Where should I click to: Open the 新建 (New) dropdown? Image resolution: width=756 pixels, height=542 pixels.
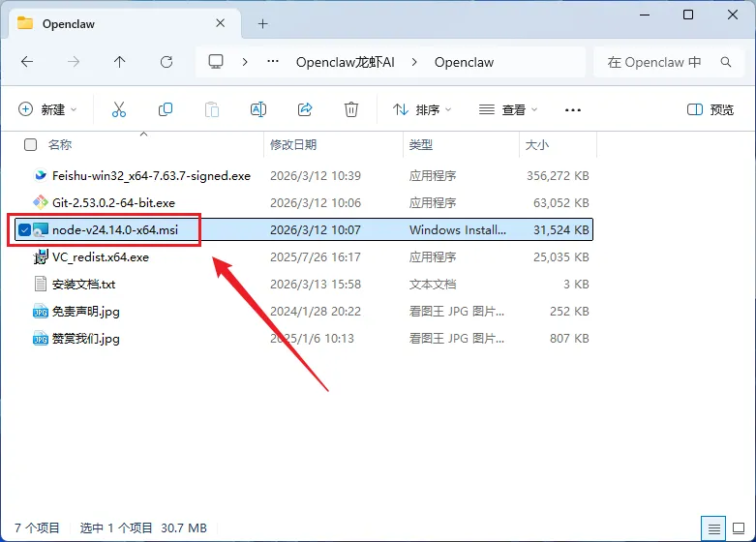coord(47,109)
